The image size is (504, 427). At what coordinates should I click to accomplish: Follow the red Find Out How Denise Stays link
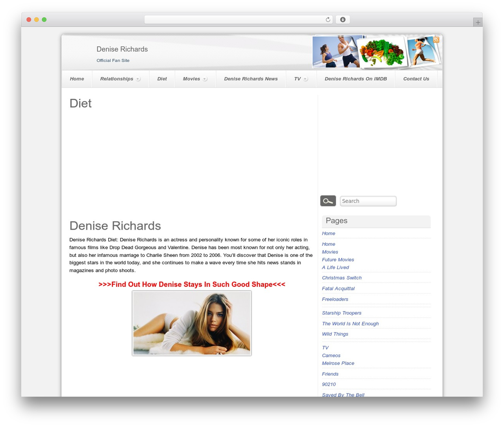tap(192, 284)
